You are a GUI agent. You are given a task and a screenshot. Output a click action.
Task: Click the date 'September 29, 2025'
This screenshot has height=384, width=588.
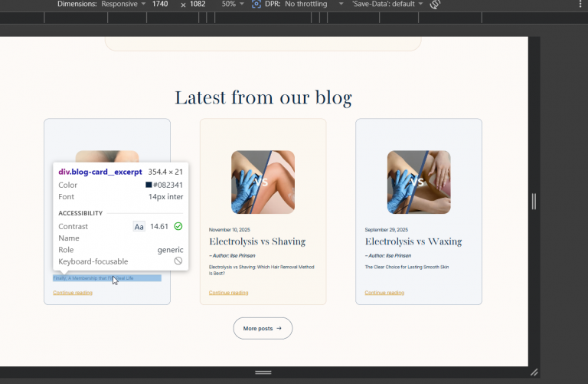point(386,230)
